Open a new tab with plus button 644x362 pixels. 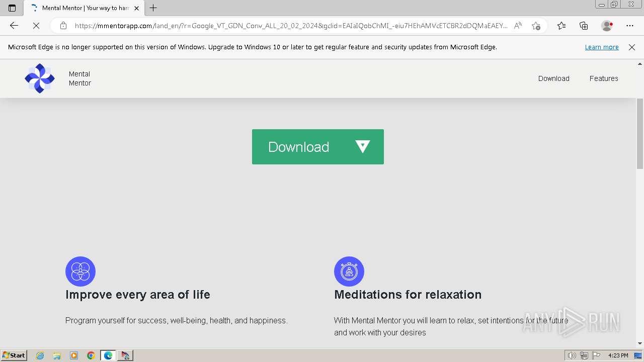tap(153, 8)
